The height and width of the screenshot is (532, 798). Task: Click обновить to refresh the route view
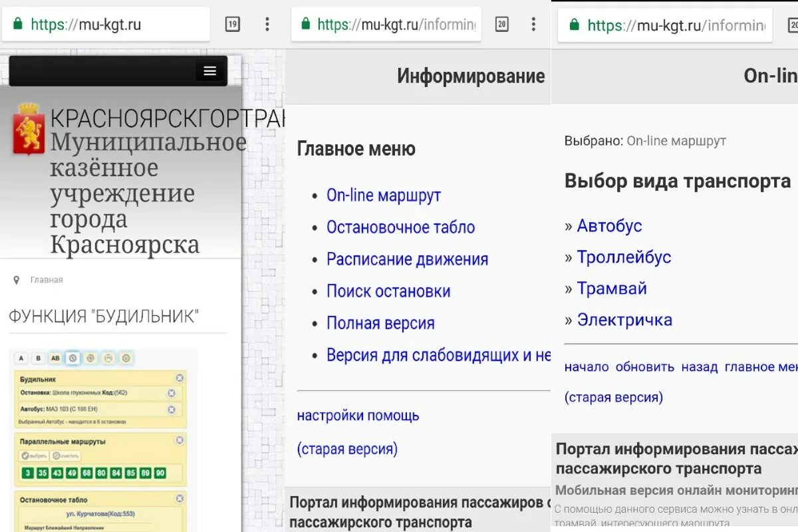click(x=646, y=366)
